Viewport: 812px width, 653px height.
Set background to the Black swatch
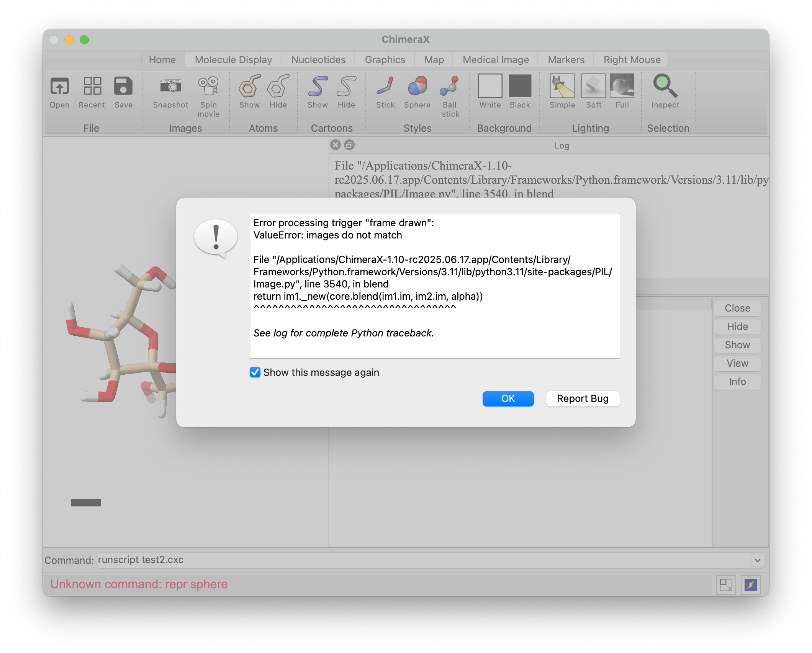tap(520, 86)
